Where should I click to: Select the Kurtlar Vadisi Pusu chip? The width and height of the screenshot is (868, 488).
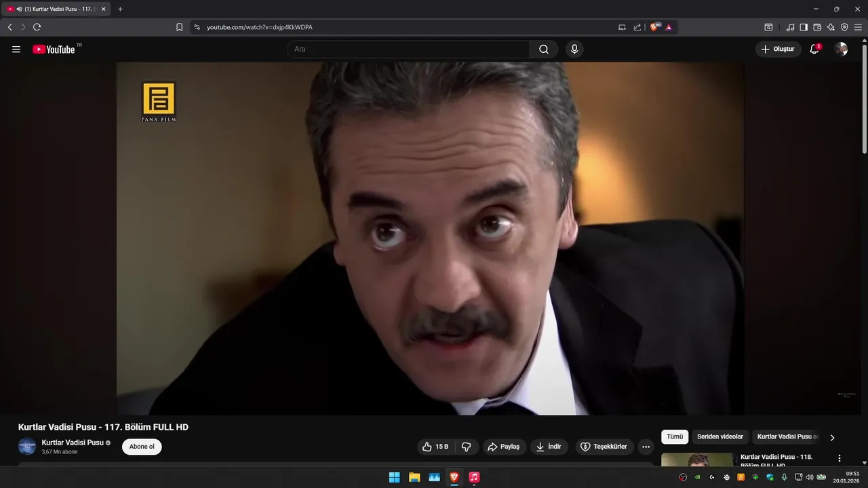point(787,437)
